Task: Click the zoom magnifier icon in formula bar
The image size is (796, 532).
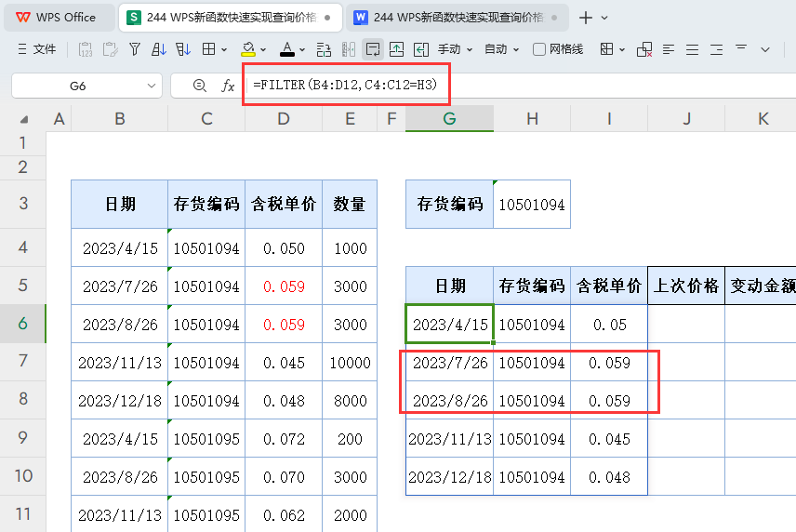Action: [200, 86]
